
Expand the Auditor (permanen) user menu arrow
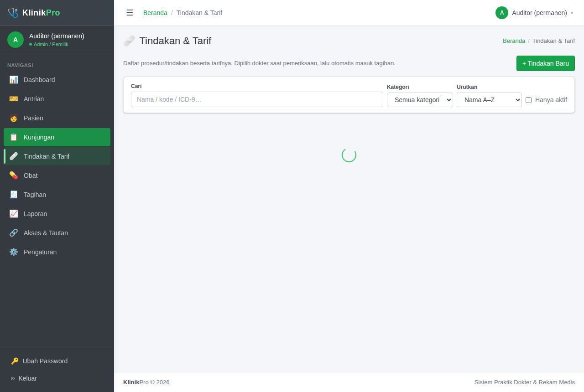point(572,13)
